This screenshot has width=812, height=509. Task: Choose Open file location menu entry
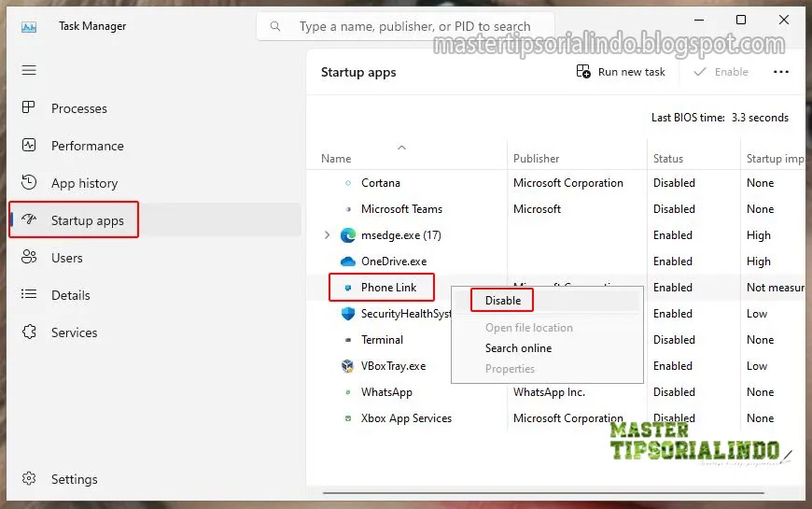coord(528,328)
